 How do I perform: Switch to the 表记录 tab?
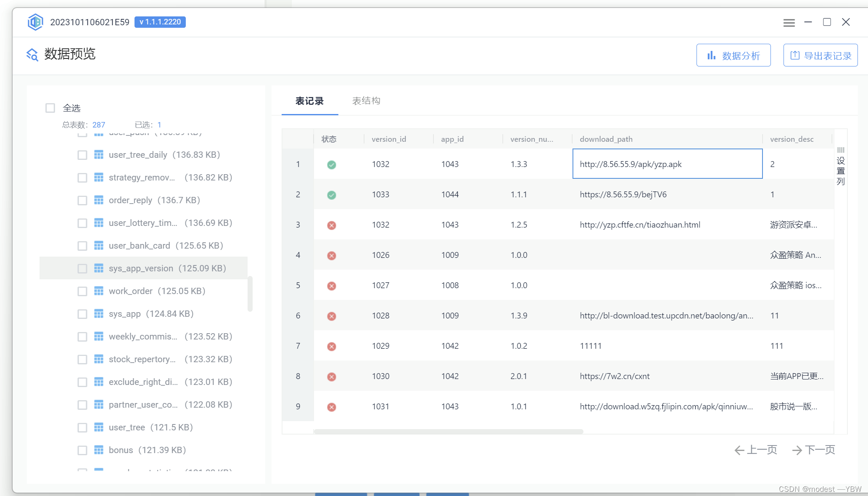[309, 101]
